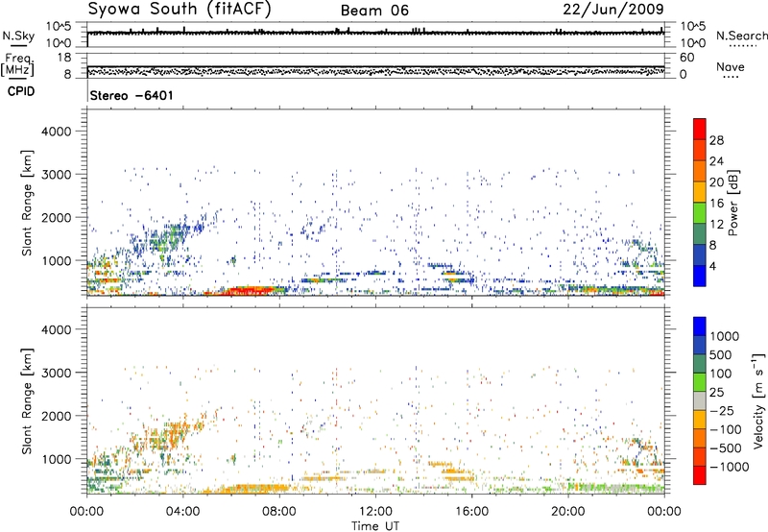
Task: Click the '16:00' time tick label
Action: [x=471, y=512]
